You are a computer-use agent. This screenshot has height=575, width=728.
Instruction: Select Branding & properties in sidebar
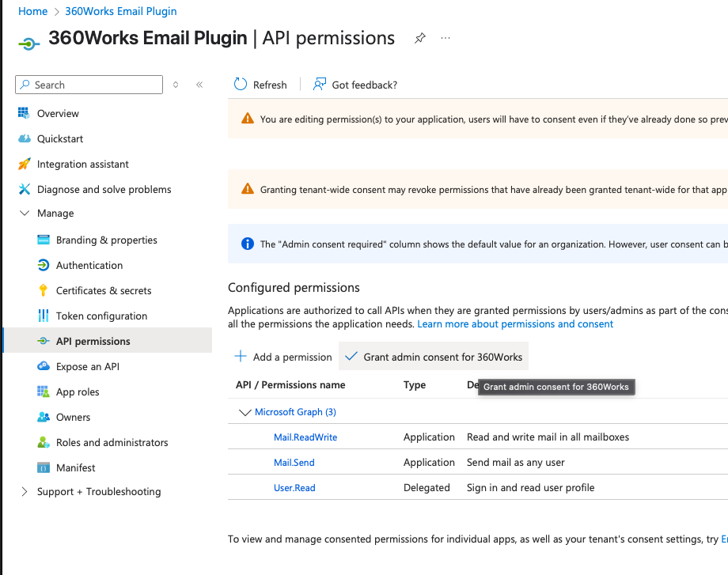tap(108, 240)
